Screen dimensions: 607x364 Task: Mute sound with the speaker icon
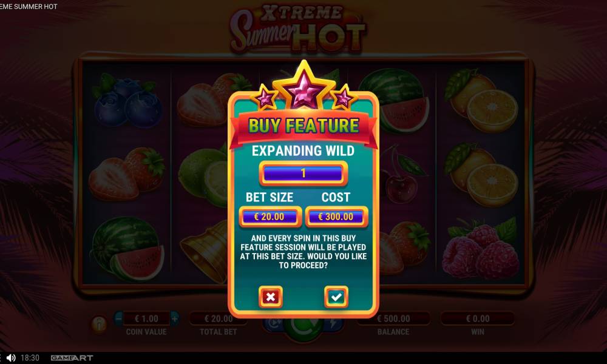(x=11, y=358)
